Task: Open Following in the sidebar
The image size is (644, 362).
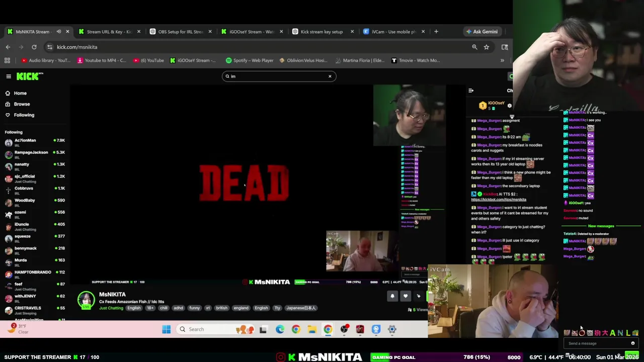Action: pos(24,115)
